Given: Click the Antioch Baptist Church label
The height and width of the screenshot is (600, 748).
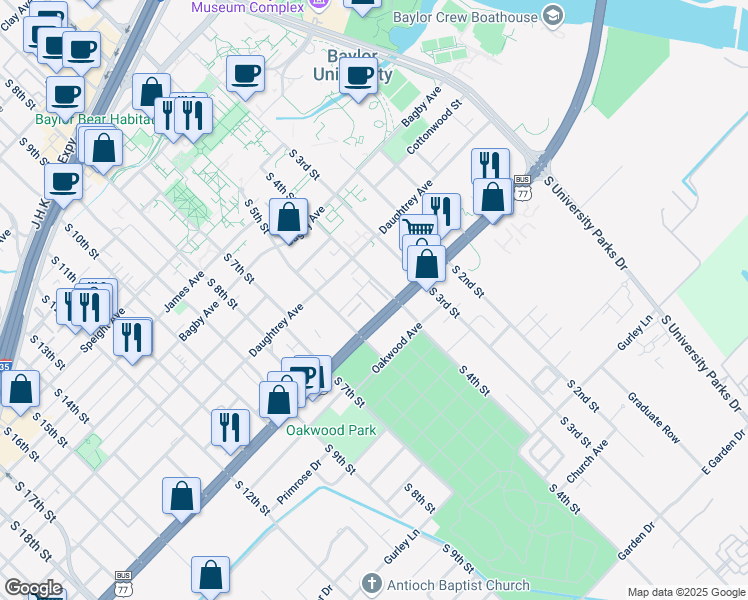Looking at the screenshot, I should [458, 585].
